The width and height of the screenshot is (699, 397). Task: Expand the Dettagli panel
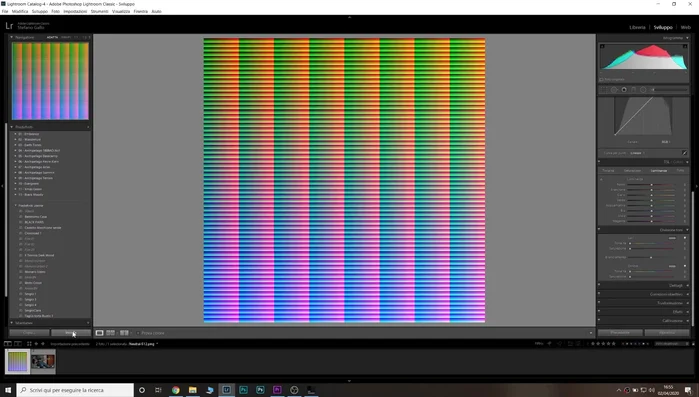tap(687, 285)
